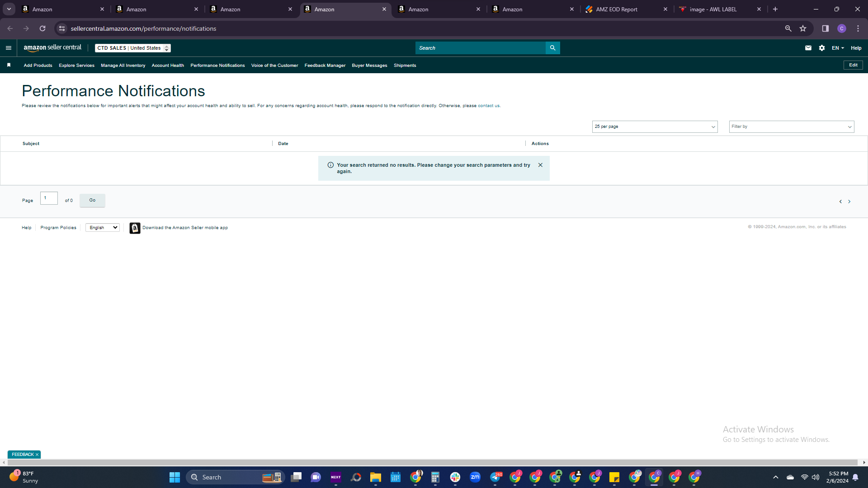Switch CTD SALES United States account selector
This screenshot has width=868, height=488.
coord(133,48)
